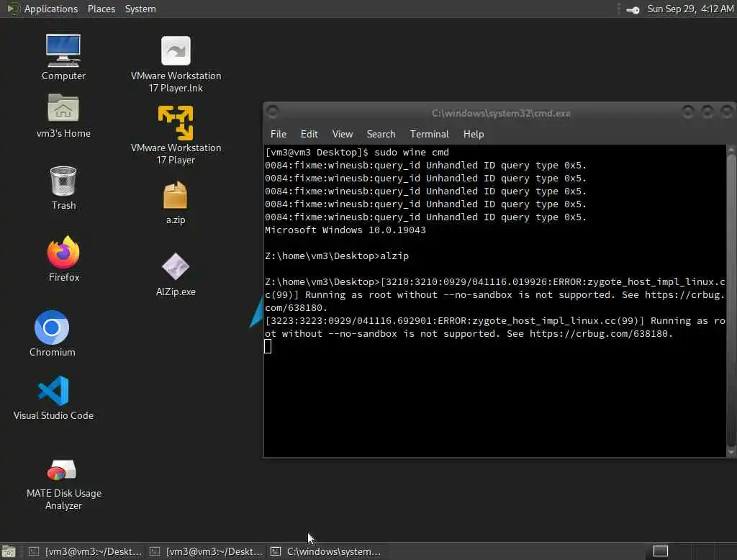Close the cmd.exe terminal window
The image size is (737, 560).
point(727,112)
